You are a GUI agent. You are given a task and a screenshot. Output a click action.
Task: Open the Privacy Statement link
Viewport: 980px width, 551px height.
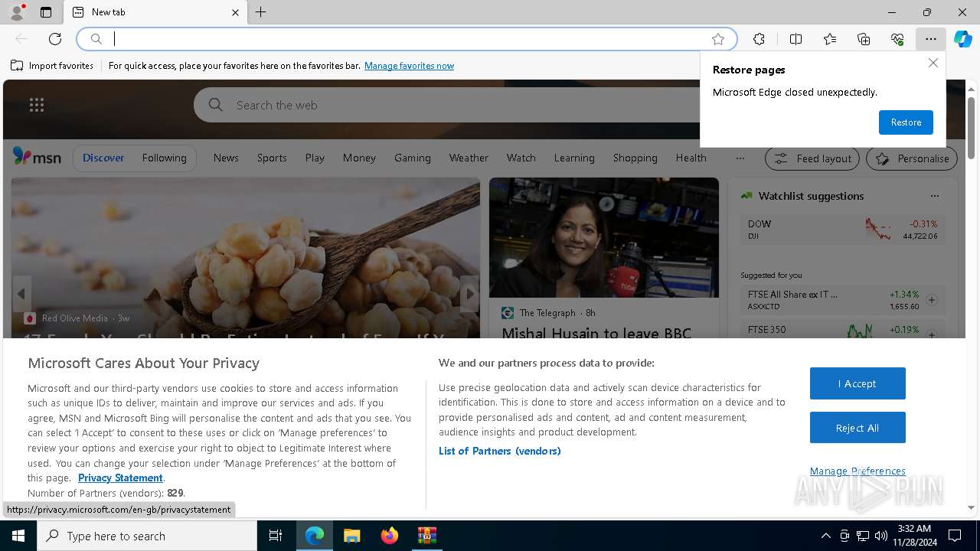coord(120,478)
